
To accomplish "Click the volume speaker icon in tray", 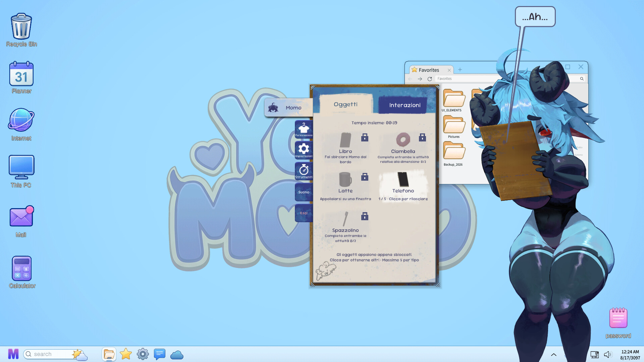I will pyautogui.click(x=607, y=354).
